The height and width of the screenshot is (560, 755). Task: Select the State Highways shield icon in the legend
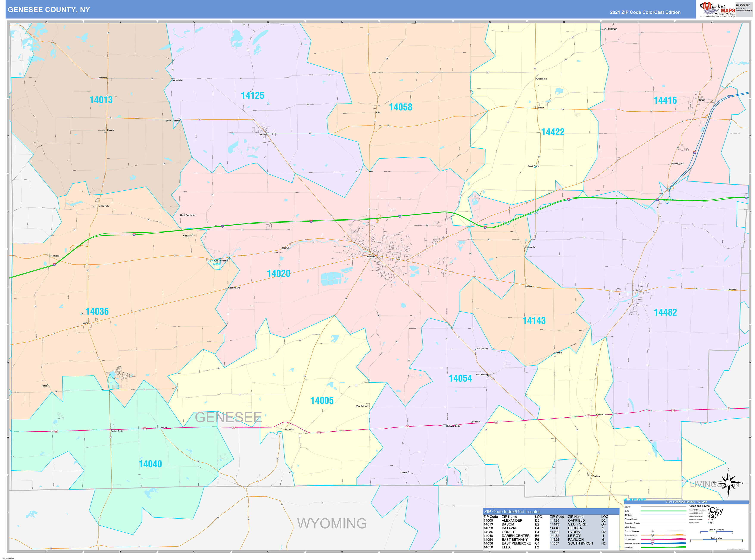tap(652, 535)
